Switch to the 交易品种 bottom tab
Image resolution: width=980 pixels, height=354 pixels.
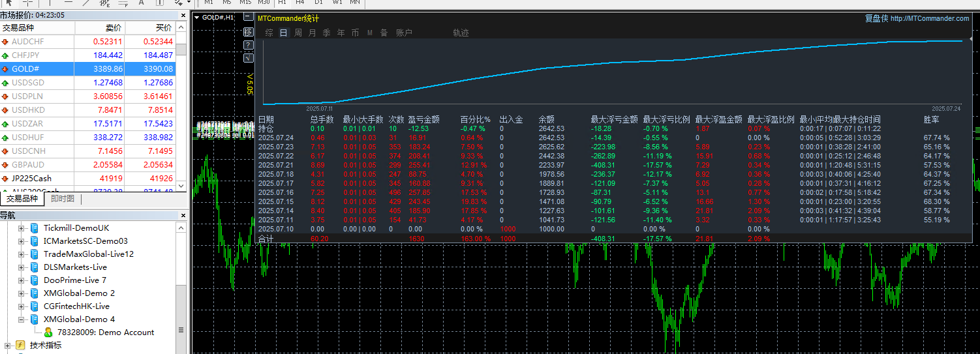pos(22,199)
